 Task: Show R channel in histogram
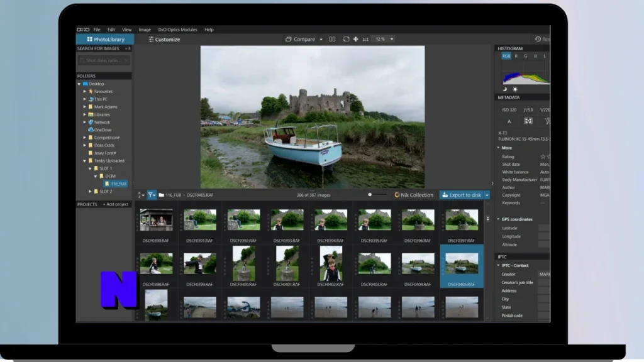point(516,56)
